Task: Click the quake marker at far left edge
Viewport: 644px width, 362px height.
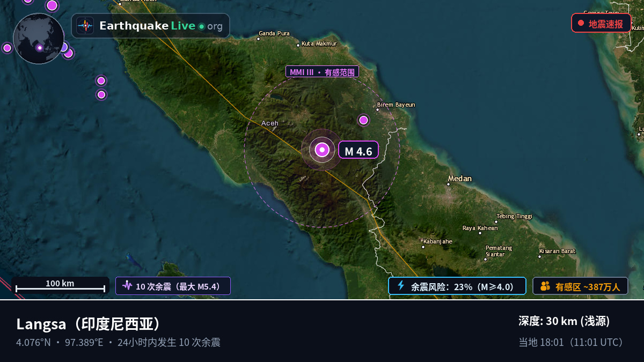Action: tap(7, 48)
